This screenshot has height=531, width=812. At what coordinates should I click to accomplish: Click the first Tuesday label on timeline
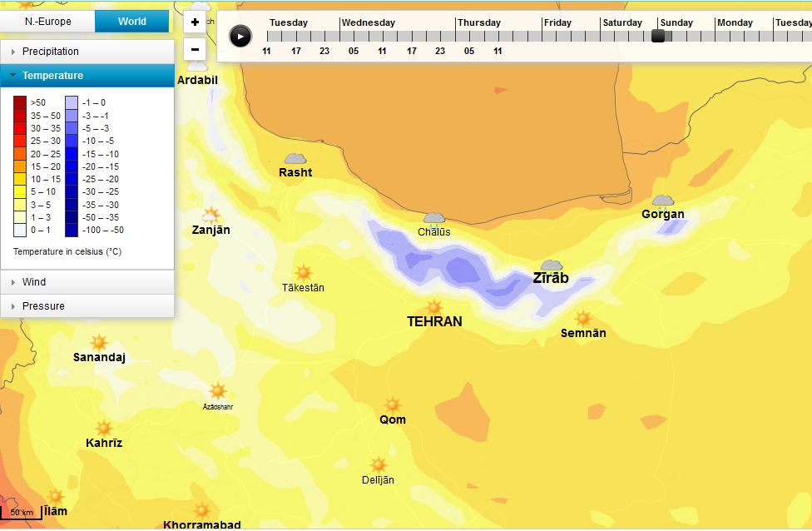pyautogui.click(x=289, y=22)
